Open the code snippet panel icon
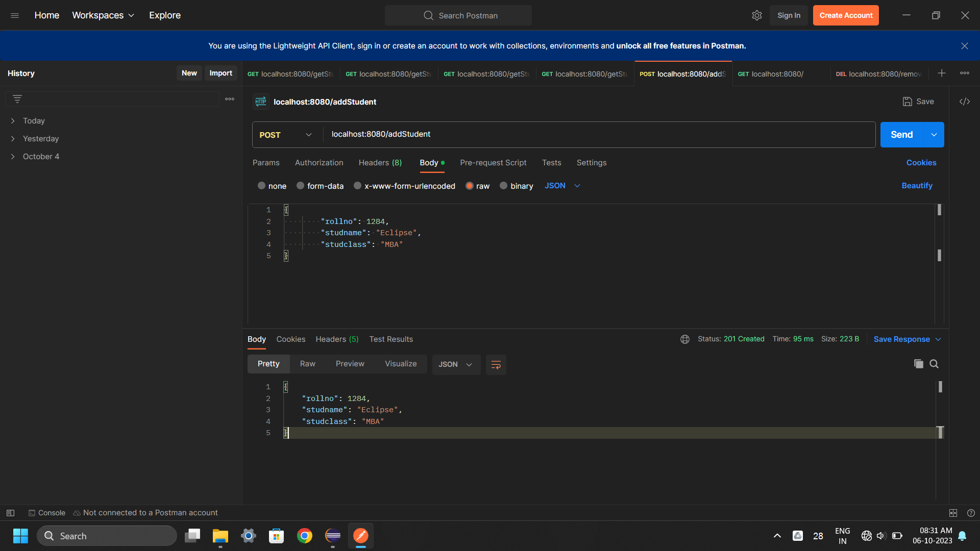 pos(964,102)
